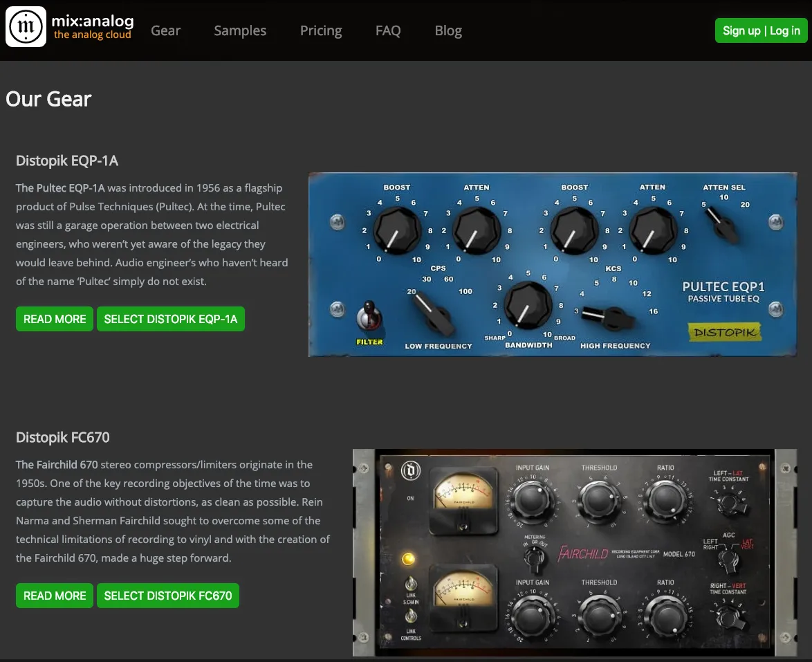
Task: Click the Distopik EQP-1A heading
Action: pos(67,160)
